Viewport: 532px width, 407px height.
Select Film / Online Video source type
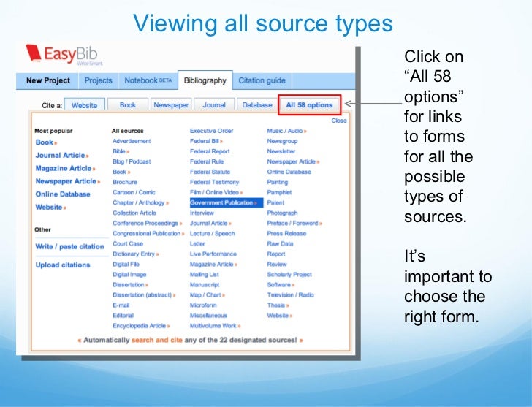[216, 192]
